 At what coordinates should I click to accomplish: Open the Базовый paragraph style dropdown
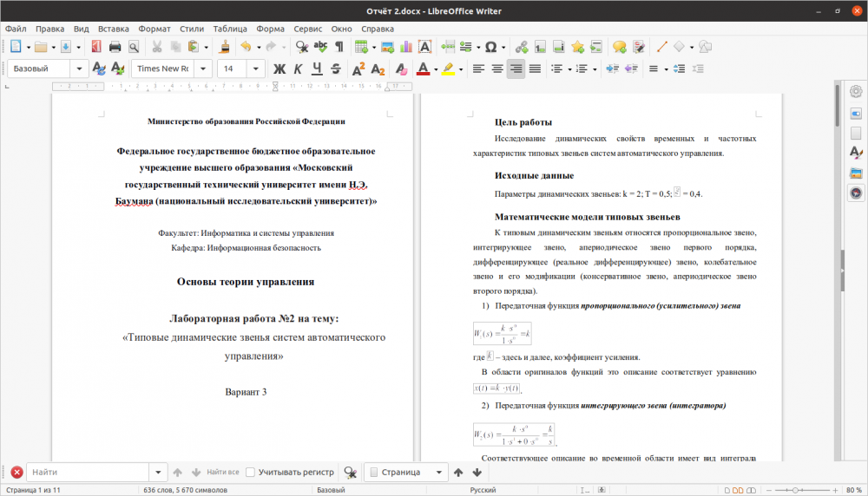point(80,69)
